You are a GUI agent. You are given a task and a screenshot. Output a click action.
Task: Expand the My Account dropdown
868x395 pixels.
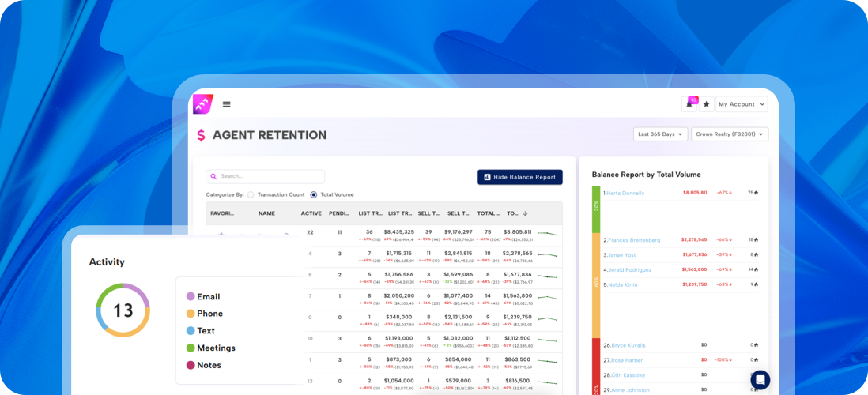(742, 104)
